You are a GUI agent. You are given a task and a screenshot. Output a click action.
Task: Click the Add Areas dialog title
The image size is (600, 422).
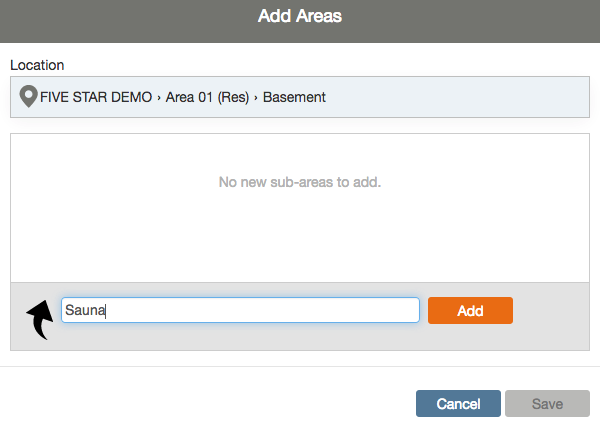[300, 16]
